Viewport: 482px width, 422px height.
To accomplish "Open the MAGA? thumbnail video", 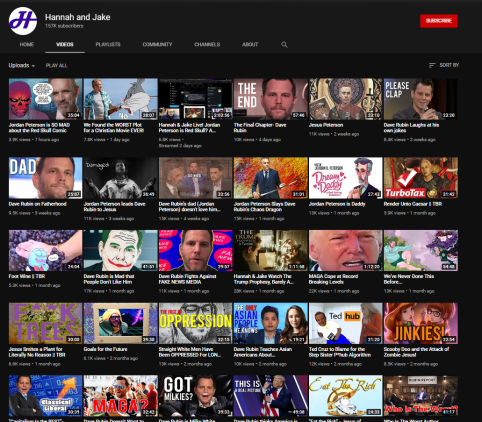I will (x=120, y=396).
